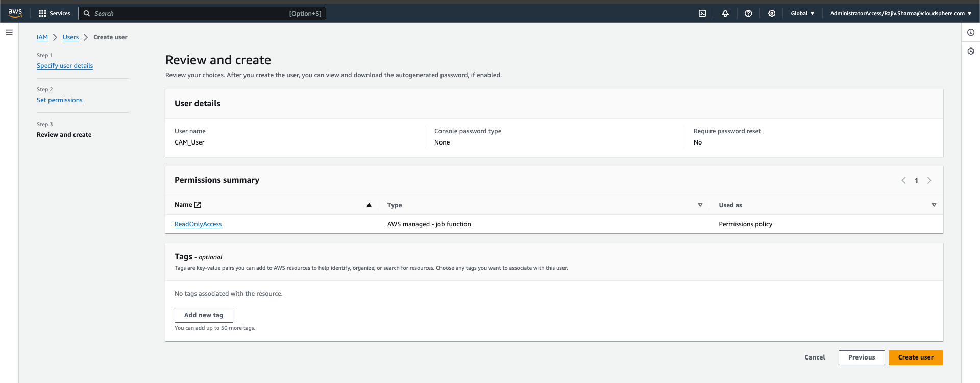Open the settings gear icon
Image resolution: width=980 pixels, height=383 pixels.
click(x=772, y=13)
